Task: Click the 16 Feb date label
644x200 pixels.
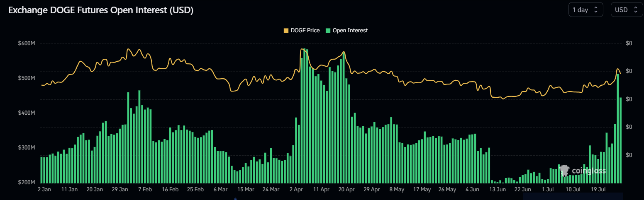Action: click(170, 189)
